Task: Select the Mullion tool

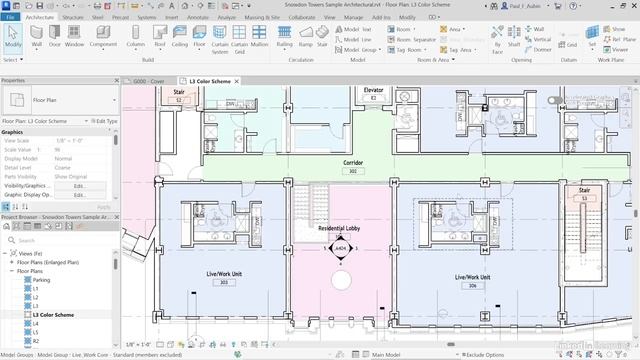Action: [x=259, y=36]
